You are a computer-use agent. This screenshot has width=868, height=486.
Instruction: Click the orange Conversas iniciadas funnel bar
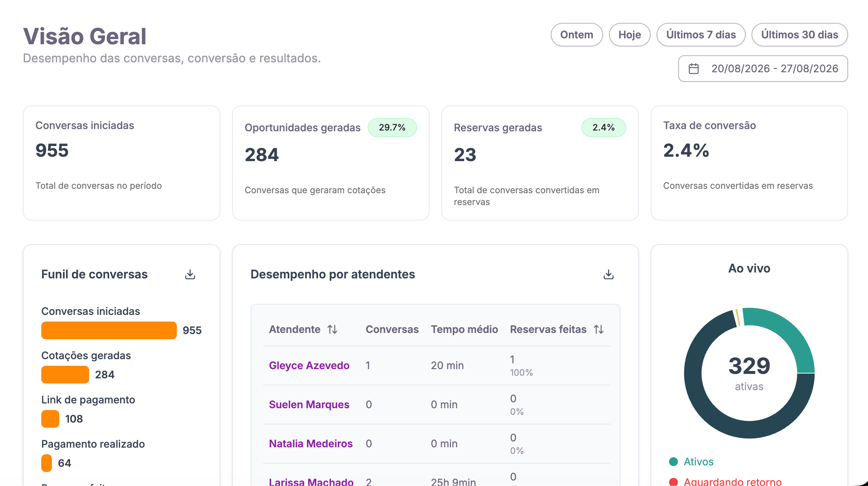[x=109, y=330]
